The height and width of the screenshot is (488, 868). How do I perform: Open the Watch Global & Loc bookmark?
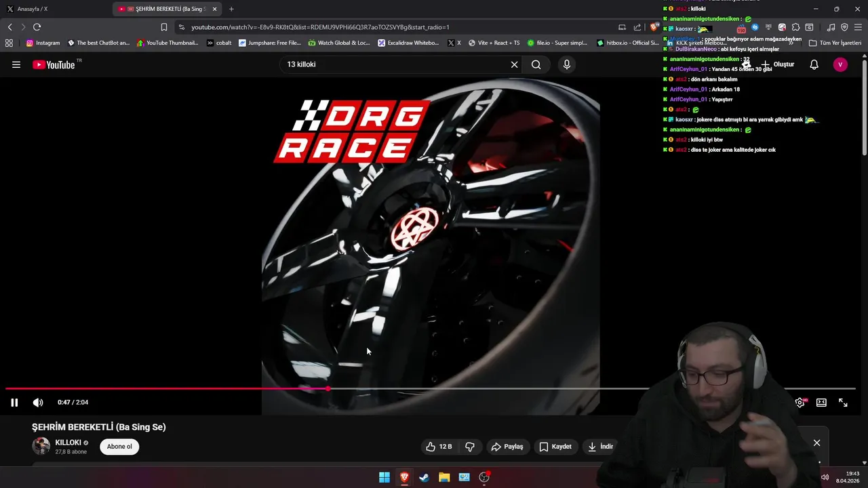339,43
